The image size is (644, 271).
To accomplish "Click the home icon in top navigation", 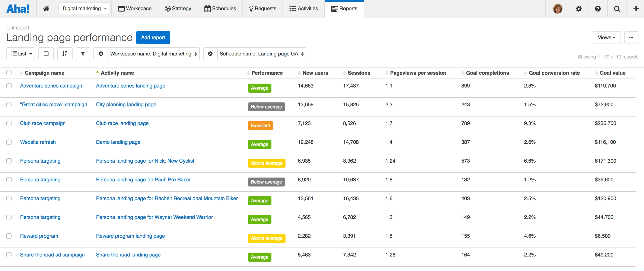I will (x=46, y=9).
